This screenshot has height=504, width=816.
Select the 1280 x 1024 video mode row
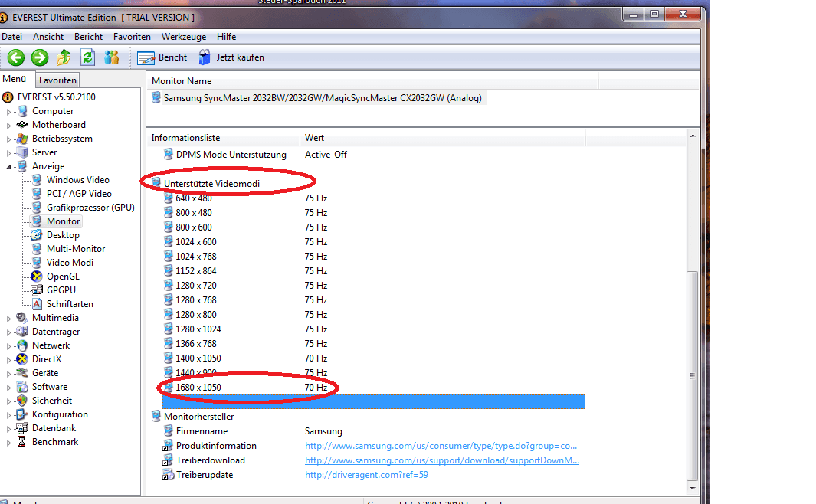pos(373,329)
